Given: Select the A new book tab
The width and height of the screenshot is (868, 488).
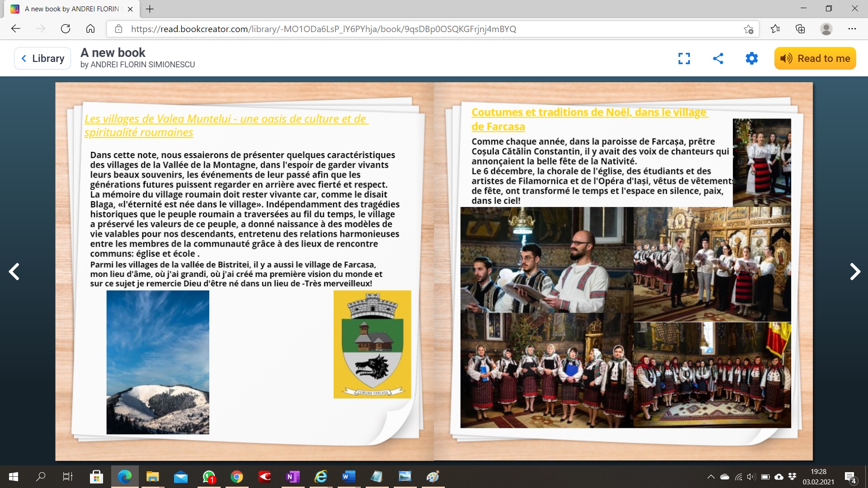Looking at the screenshot, I should tap(72, 9).
